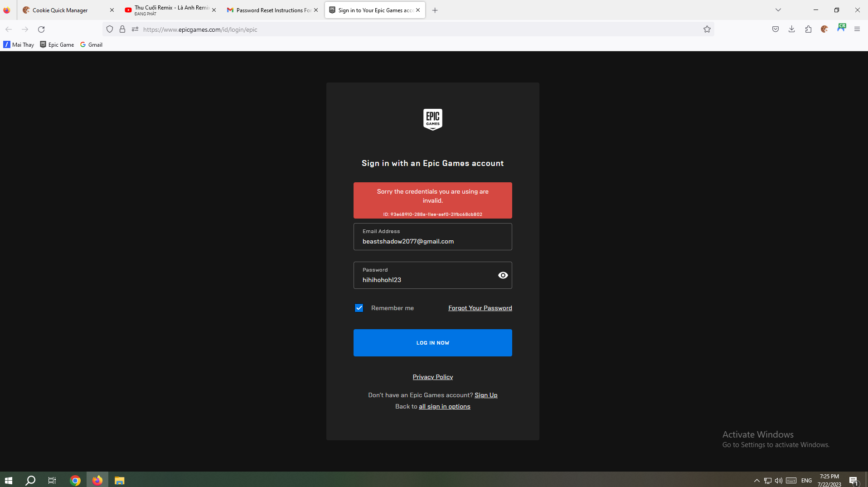
Task: Open Google Chrome from taskbar
Action: [x=75, y=480]
